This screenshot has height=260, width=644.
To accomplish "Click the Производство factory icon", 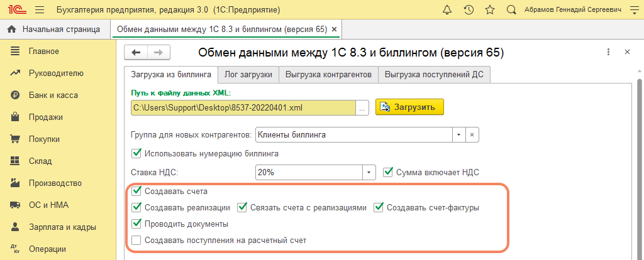I will click(x=15, y=183).
